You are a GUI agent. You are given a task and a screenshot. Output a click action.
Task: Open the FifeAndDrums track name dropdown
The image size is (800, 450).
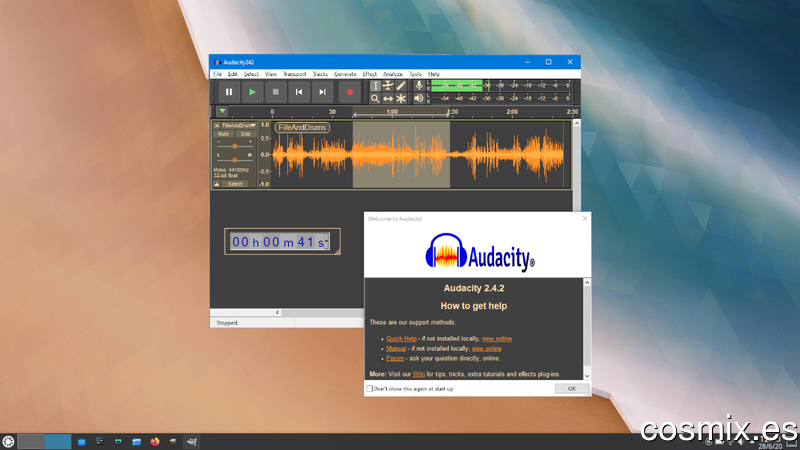238,126
